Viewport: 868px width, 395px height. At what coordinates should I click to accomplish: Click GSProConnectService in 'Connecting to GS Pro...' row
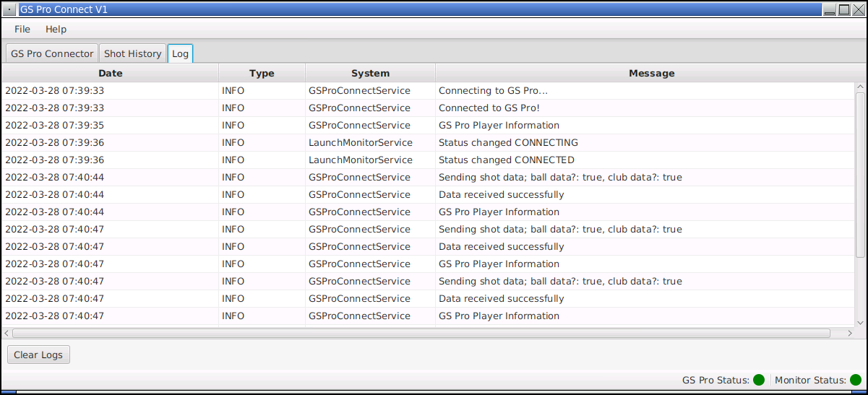[x=359, y=91]
